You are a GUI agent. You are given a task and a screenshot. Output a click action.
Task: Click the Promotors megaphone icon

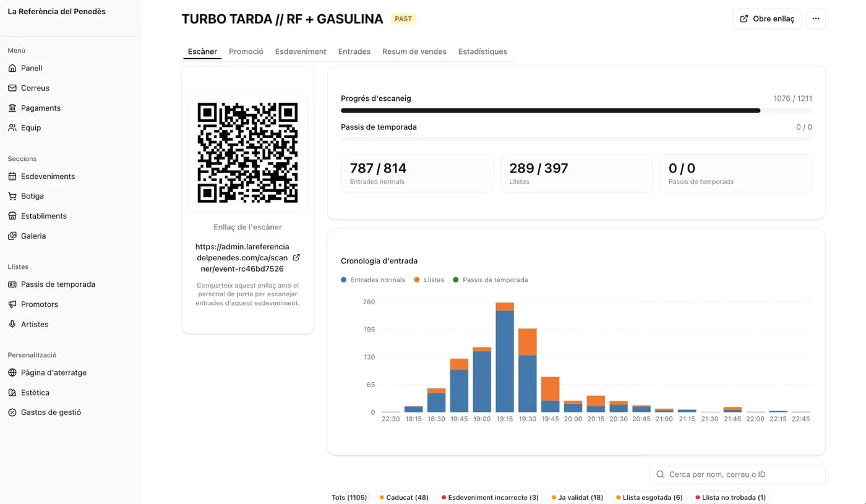12,304
